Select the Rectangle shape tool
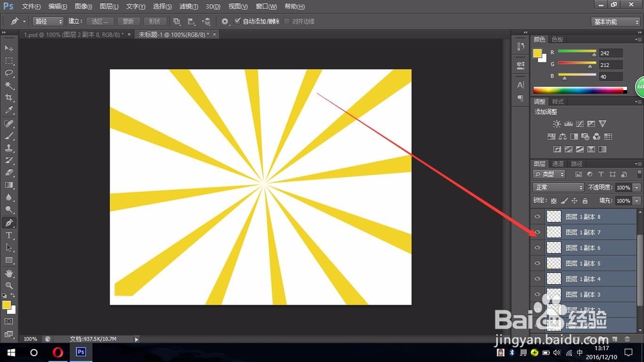644x362 pixels. coord(8,260)
